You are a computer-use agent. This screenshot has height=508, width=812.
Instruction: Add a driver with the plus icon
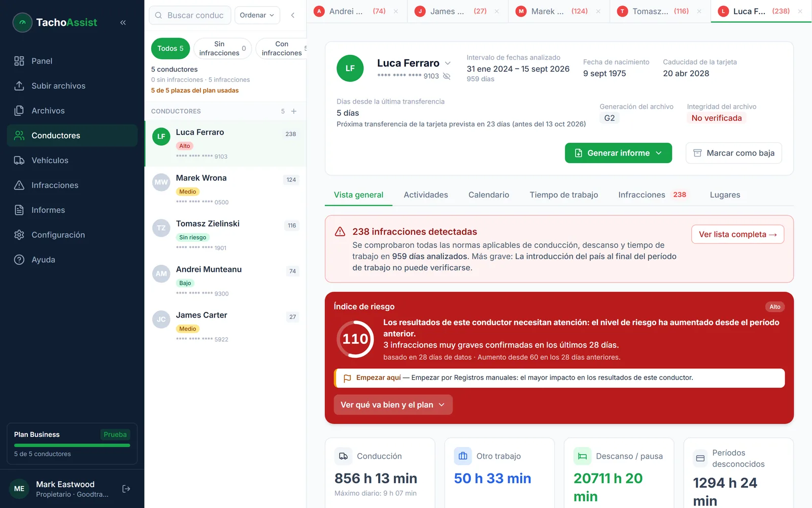coord(294,111)
